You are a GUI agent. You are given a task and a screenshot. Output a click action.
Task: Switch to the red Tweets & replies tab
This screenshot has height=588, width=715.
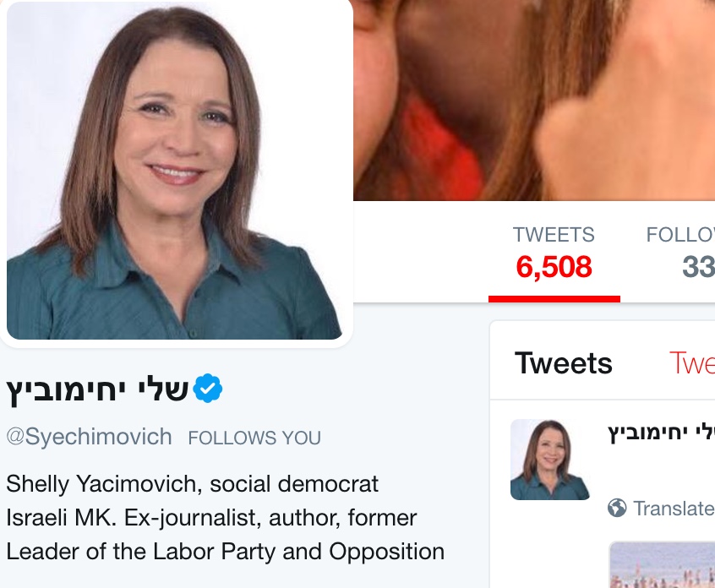[691, 363]
